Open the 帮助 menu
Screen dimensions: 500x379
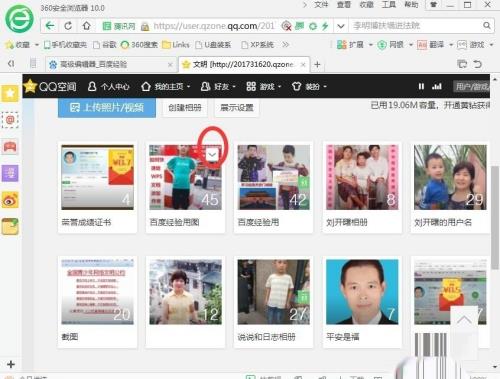[411, 5]
